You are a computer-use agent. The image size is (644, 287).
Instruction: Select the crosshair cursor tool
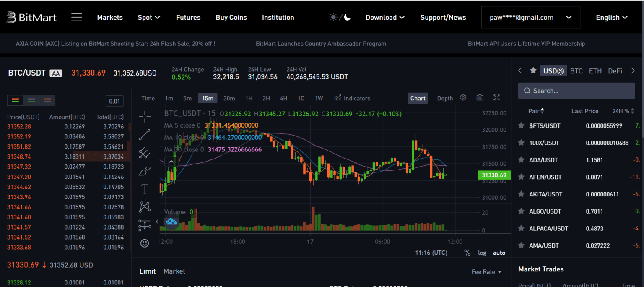click(145, 117)
